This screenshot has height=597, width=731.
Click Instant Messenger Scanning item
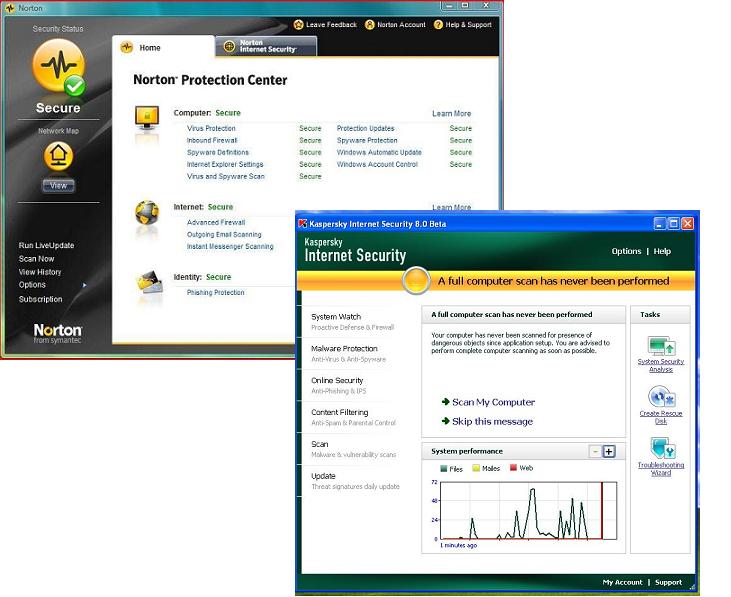click(230, 246)
